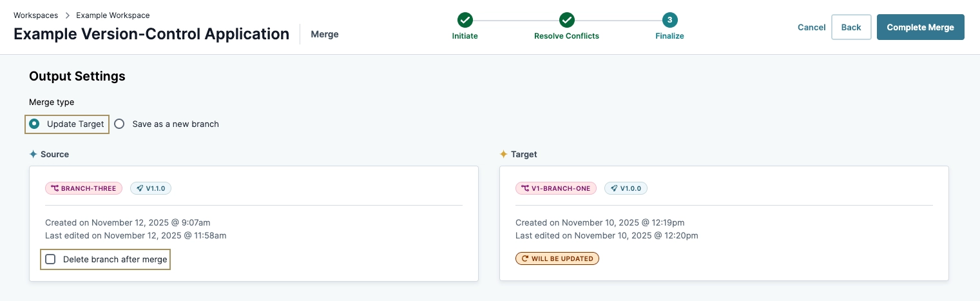980x301 pixels.
Task: Enable Delete branch after merge checkbox
Action: point(50,259)
